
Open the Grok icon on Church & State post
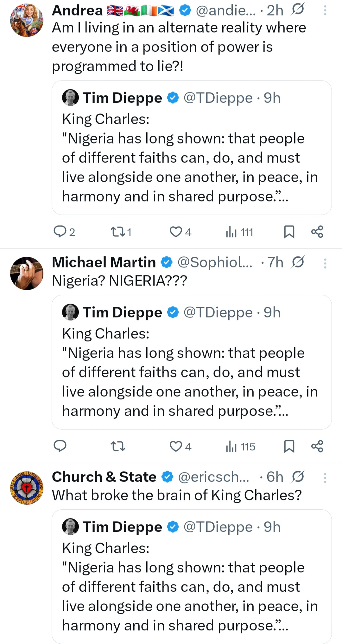298,476
